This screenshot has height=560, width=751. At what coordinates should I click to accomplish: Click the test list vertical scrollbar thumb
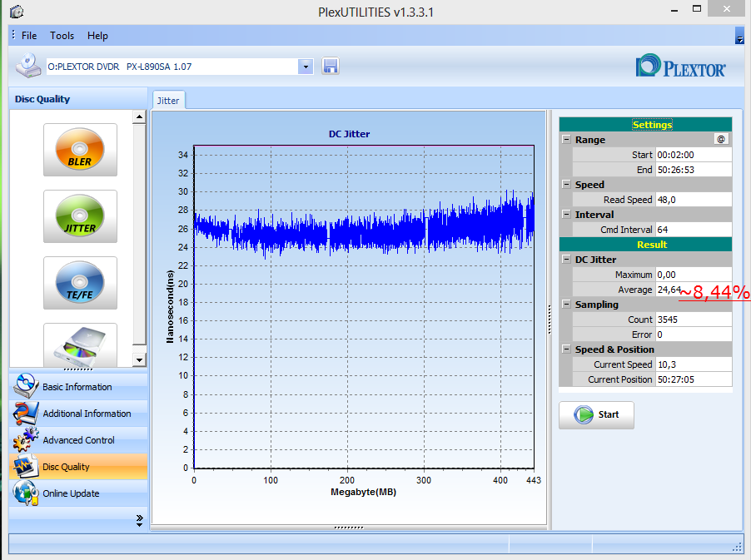(139, 234)
